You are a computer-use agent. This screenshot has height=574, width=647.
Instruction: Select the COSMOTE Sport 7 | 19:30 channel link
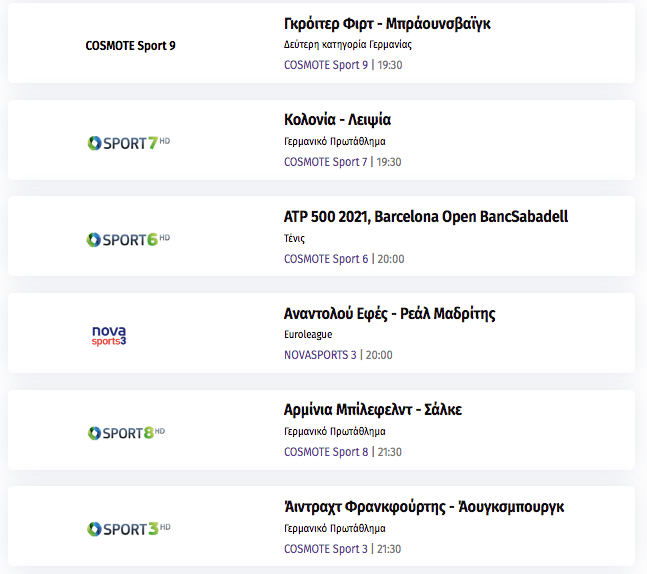(x=342, y=162)
